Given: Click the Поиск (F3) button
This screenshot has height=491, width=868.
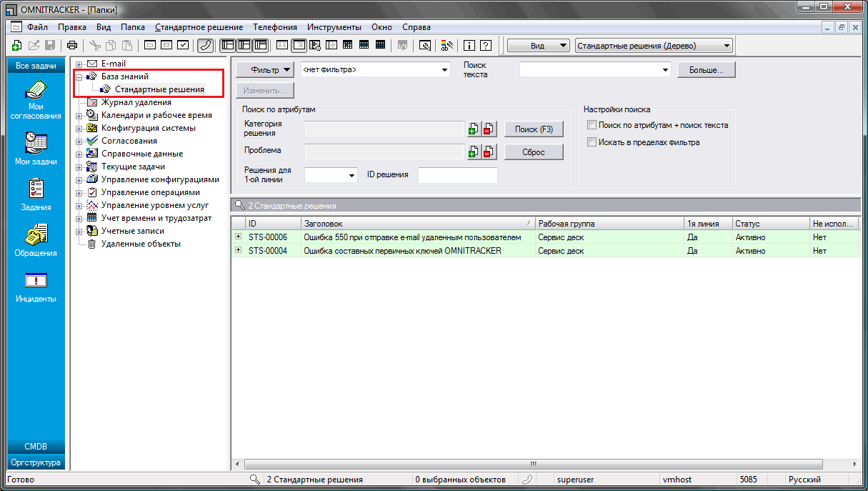Looking at the screenshot, I should 534,129.
